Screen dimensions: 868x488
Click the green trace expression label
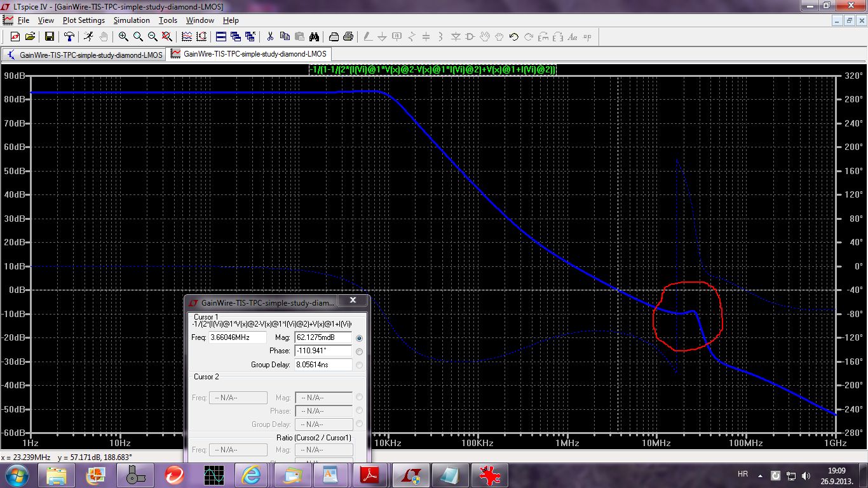coord(433,69)
